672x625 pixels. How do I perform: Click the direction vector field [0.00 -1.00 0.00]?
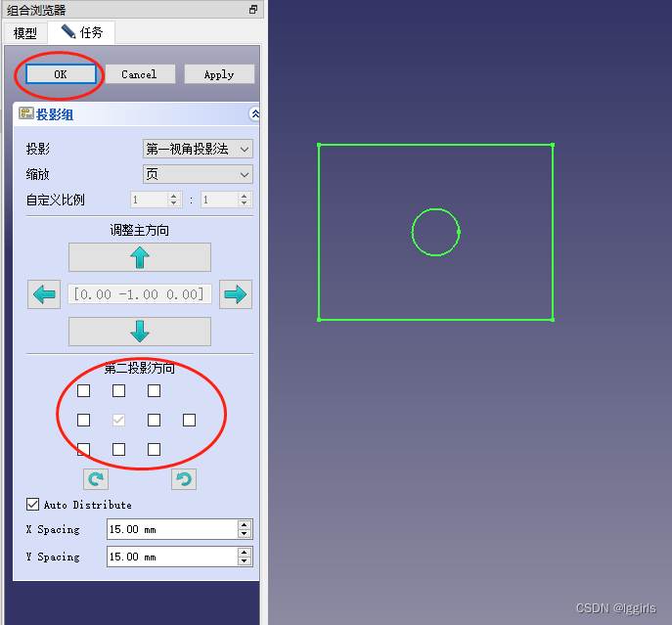[140, 294]
